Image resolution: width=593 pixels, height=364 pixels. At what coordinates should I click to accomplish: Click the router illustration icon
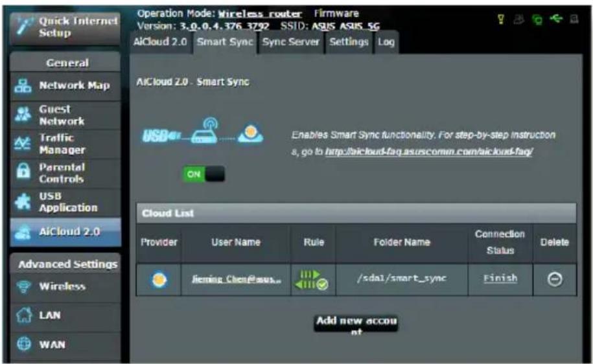click(205, 130)
